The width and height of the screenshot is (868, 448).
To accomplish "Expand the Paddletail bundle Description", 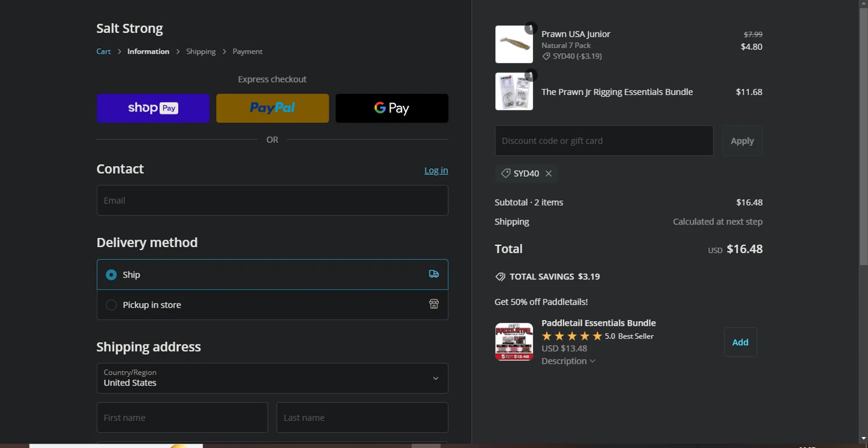I will click(x=568, y=361).
